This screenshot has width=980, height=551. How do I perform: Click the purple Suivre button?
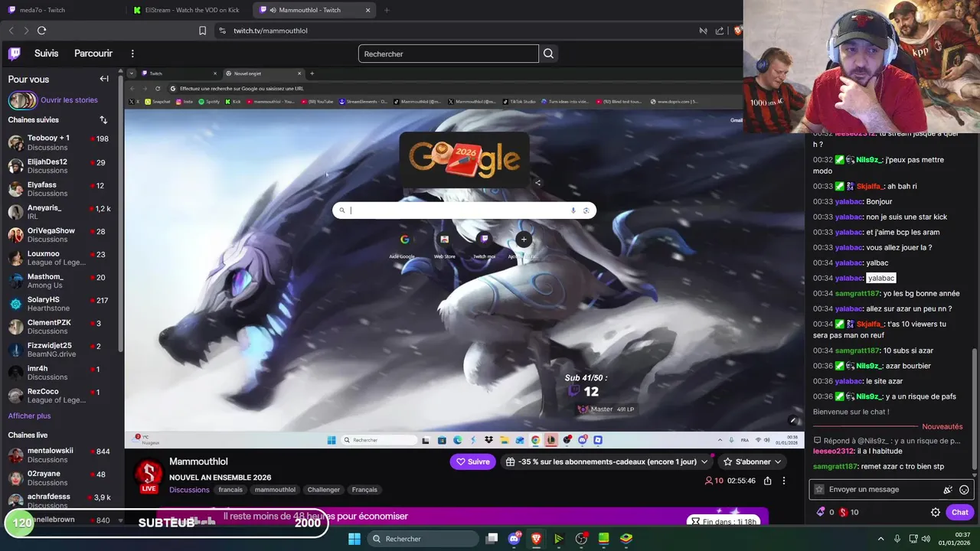pyautogui.click(x=472, y=461)
